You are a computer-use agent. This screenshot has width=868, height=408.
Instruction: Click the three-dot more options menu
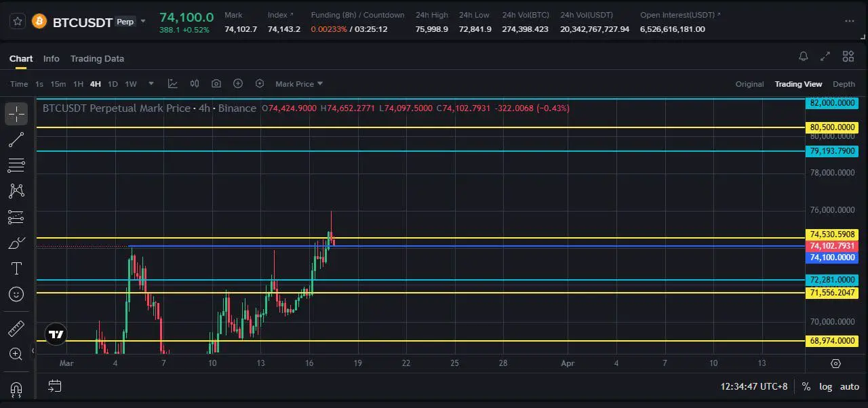(850, 22)
